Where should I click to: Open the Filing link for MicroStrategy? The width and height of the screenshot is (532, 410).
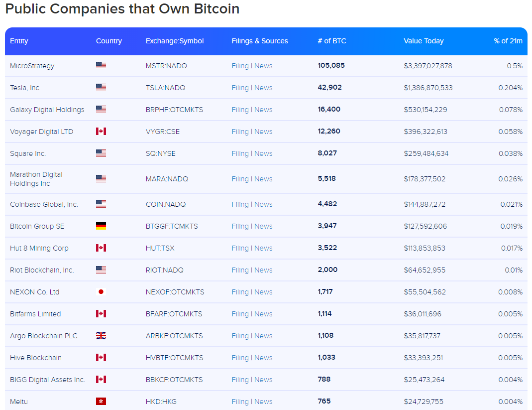coord(240,66)
